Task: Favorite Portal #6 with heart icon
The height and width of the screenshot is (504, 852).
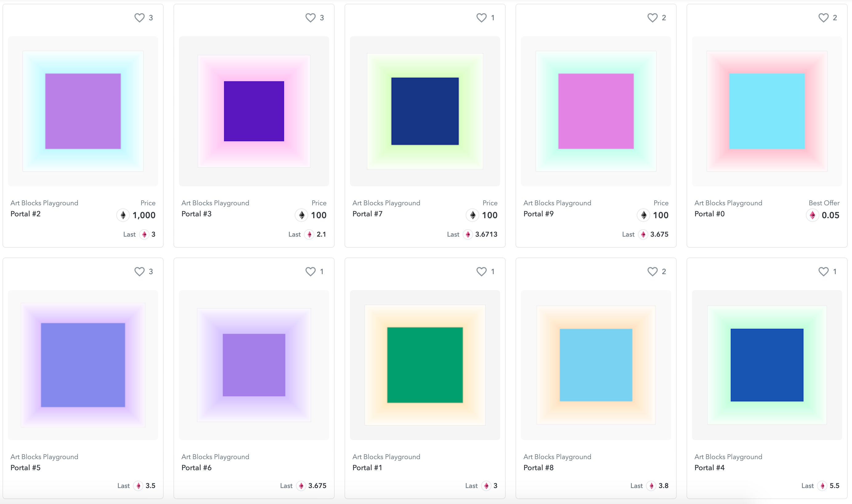Action: [310, 271]
